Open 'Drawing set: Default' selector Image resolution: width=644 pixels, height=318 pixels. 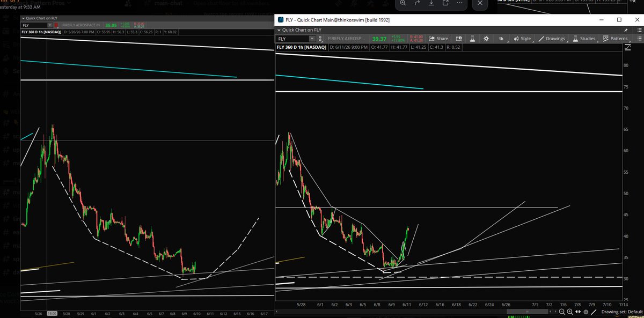click(x=622, y=312)
